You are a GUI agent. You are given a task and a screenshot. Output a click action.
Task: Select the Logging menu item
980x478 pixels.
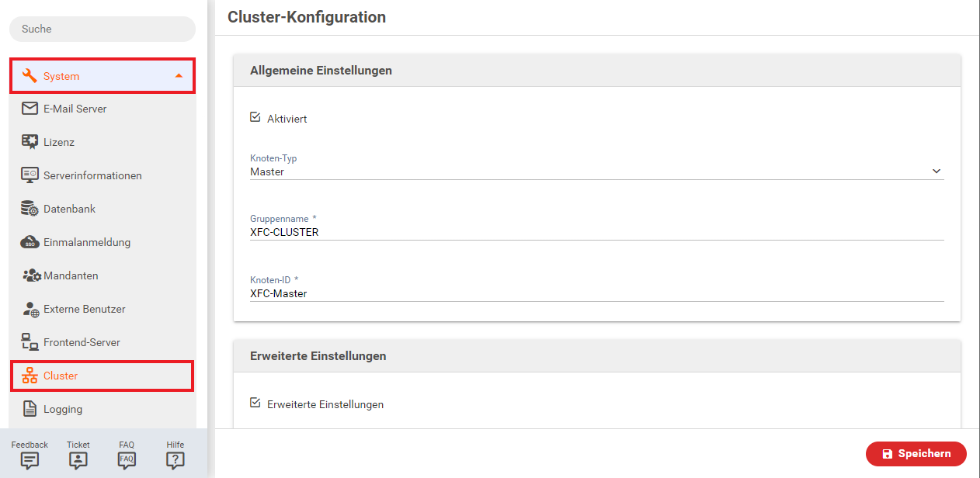[63, 409]
